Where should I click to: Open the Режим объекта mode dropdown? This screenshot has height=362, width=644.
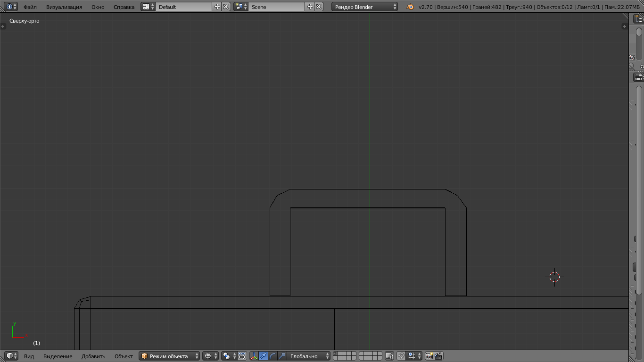[x=170, y=356]
